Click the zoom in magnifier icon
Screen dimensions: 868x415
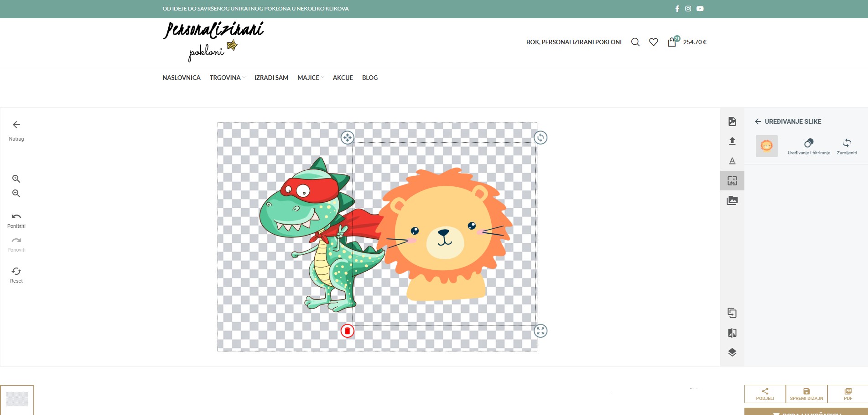(16, 179)
